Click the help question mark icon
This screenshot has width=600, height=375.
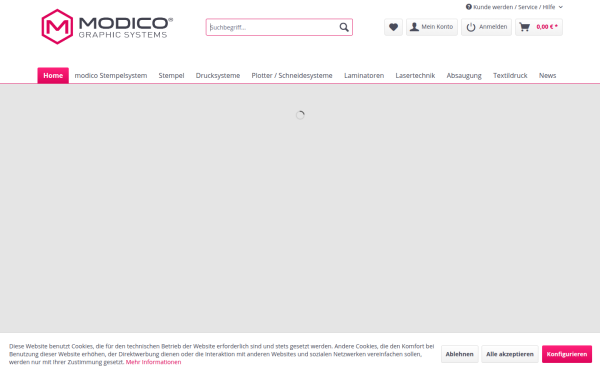point(468,7)
